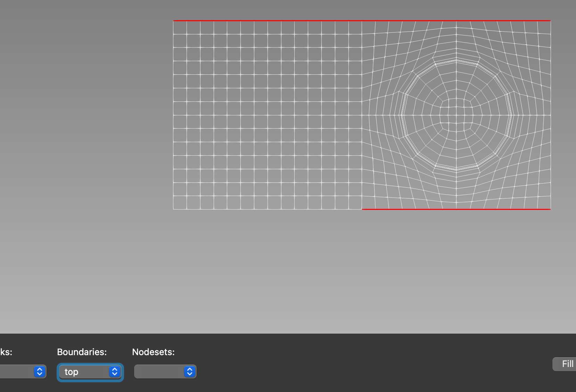576x392 pixels.
Task: Click the Boundaries label
Action: (82, 352)
